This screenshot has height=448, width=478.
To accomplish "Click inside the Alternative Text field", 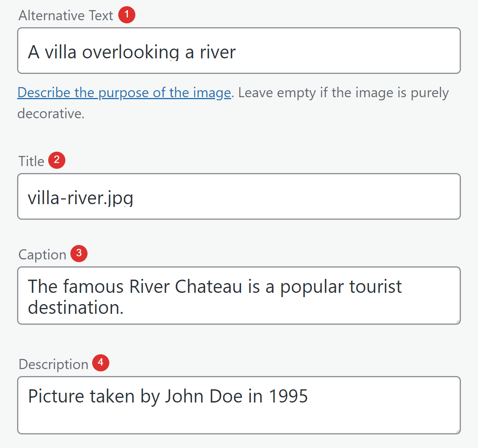I will (238, 51).
